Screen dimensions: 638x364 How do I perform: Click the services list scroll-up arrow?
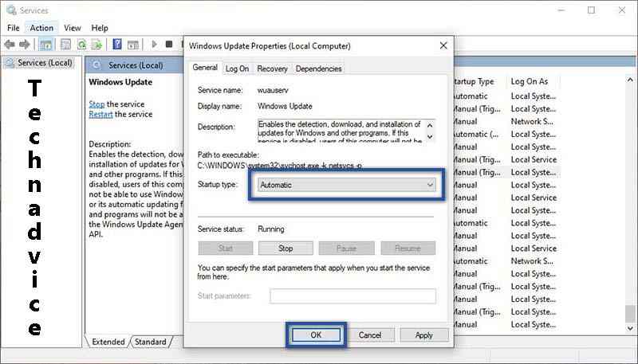630,80
